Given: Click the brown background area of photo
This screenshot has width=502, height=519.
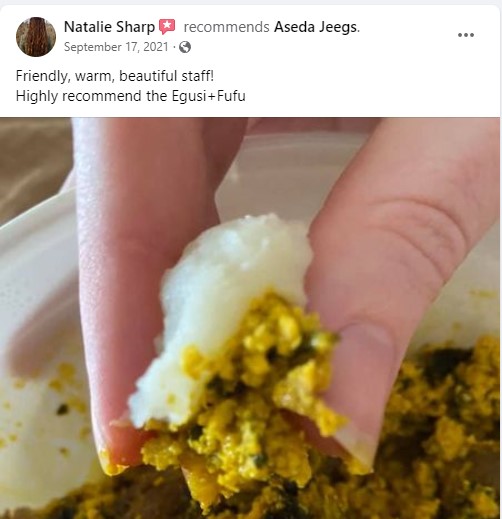Looking at the screenshot, I should (30, 160).
